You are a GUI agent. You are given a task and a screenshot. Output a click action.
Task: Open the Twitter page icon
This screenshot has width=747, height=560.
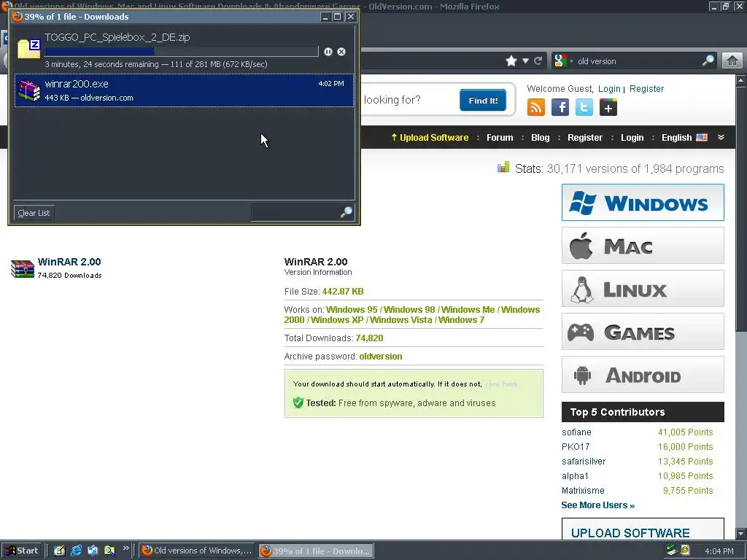click(x=584, y=107)
